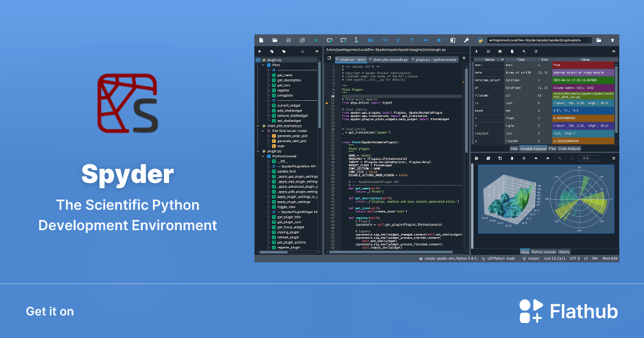Maximize current pane icon in toolbar

(452, 40)
